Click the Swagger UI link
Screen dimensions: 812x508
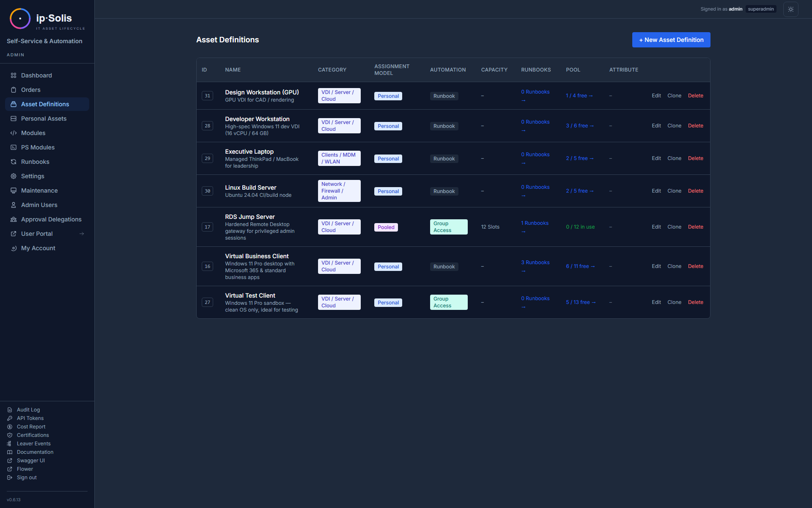pyautogui.click(x=30, y=461)
